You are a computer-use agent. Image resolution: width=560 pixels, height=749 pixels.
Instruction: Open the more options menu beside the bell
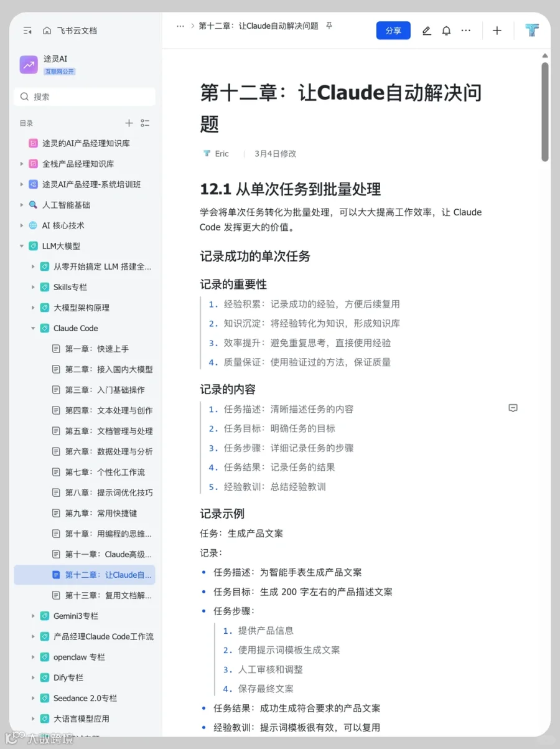pyautogui.click(x=466, y=31)
